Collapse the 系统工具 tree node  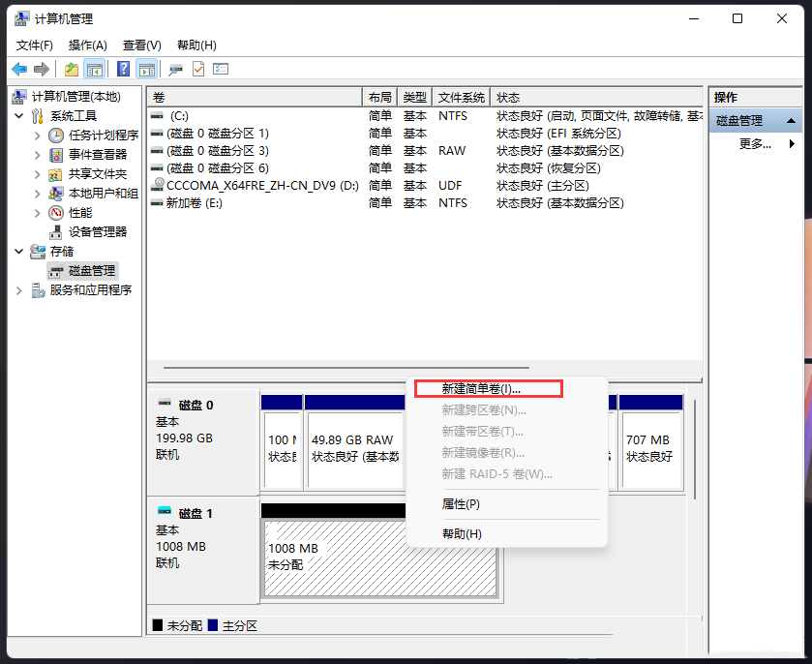(x=19, y=114)
